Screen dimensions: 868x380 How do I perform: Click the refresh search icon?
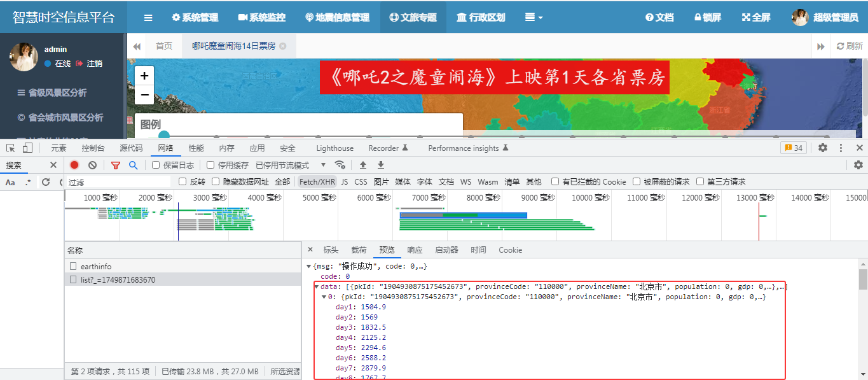45,182
